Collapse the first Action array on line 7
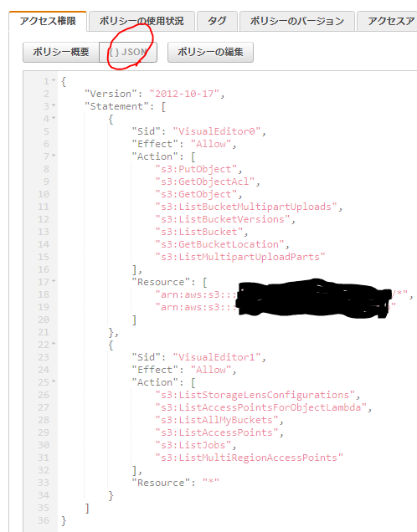The width and height of the screenshot is (417, 532). (54, 156)
